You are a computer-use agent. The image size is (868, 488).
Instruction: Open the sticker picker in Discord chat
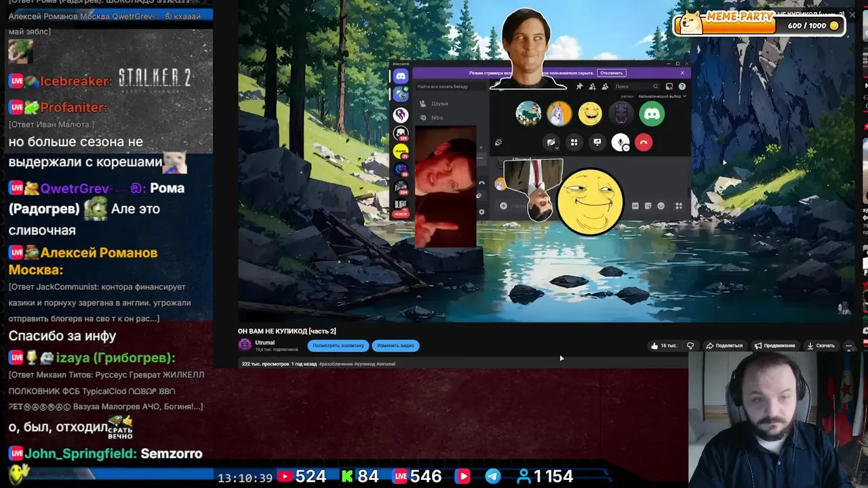(x=648, y=205)
